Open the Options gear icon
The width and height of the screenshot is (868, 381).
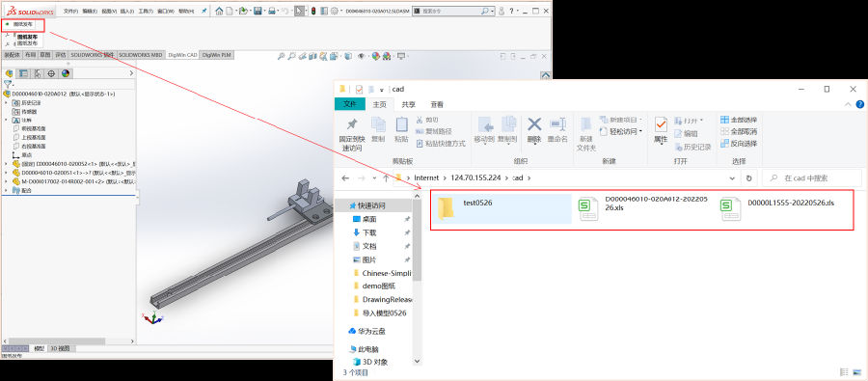[335, 11]
